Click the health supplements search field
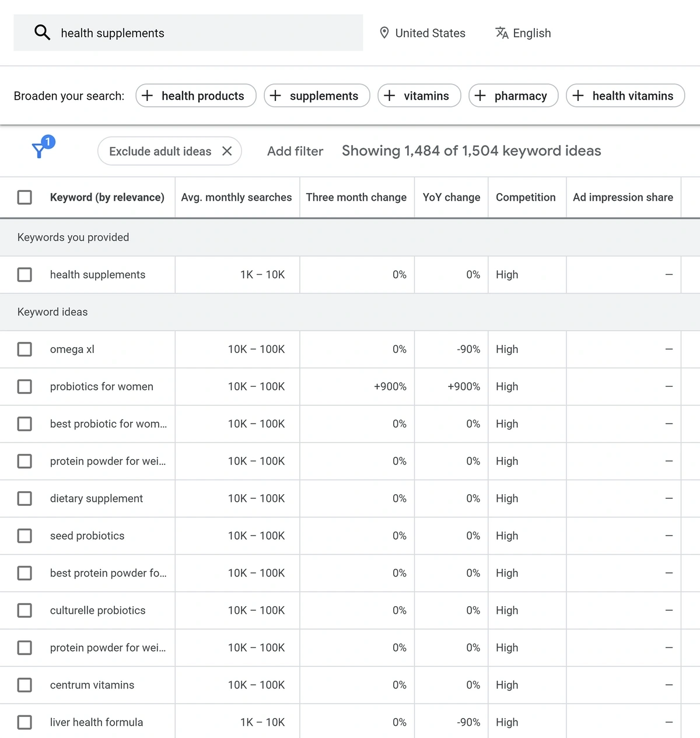The height and width of the screenshot is (738, 700). (x=204, y=33)
